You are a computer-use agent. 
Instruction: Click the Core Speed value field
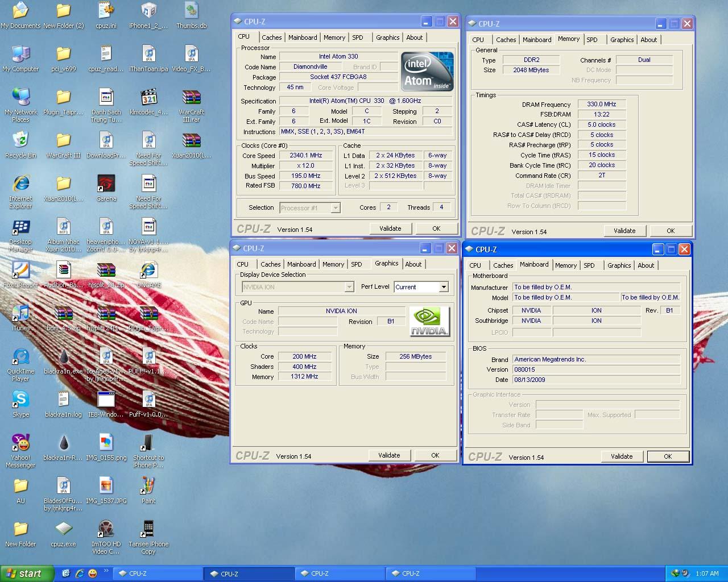[x=306, y=155]
